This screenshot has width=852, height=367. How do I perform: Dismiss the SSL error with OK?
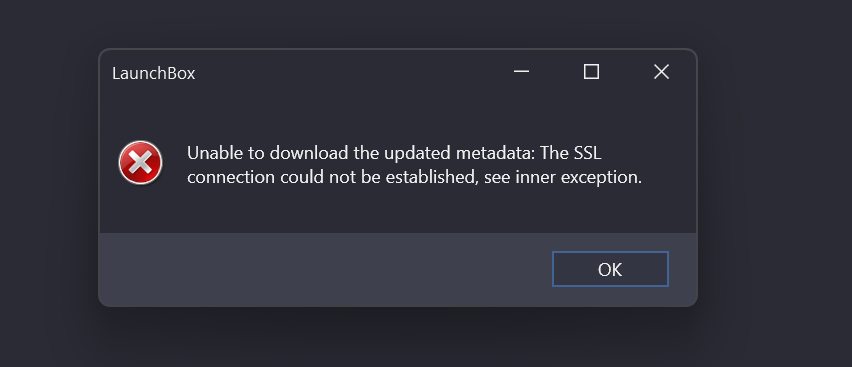(610, 269)
